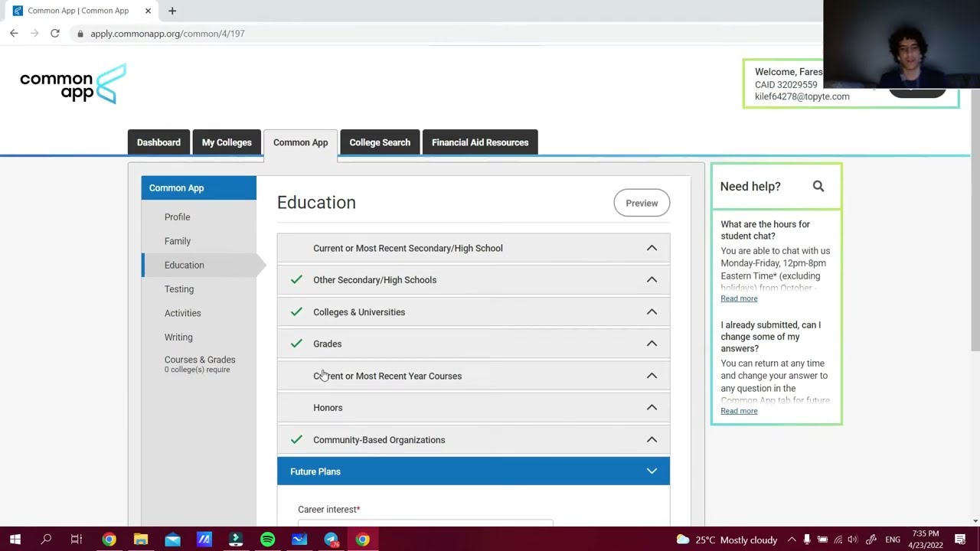Open the Need help search magnifier icon

[x=818, y=186]
